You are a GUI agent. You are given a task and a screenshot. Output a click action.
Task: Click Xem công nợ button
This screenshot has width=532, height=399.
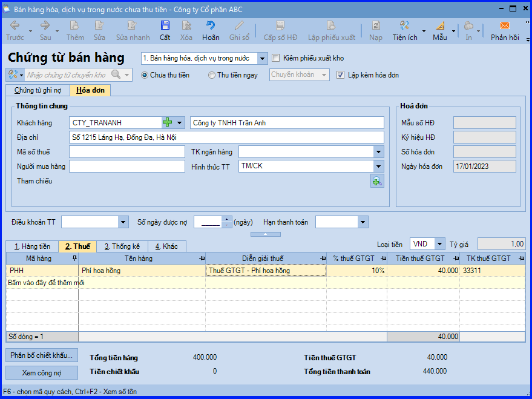42,373
